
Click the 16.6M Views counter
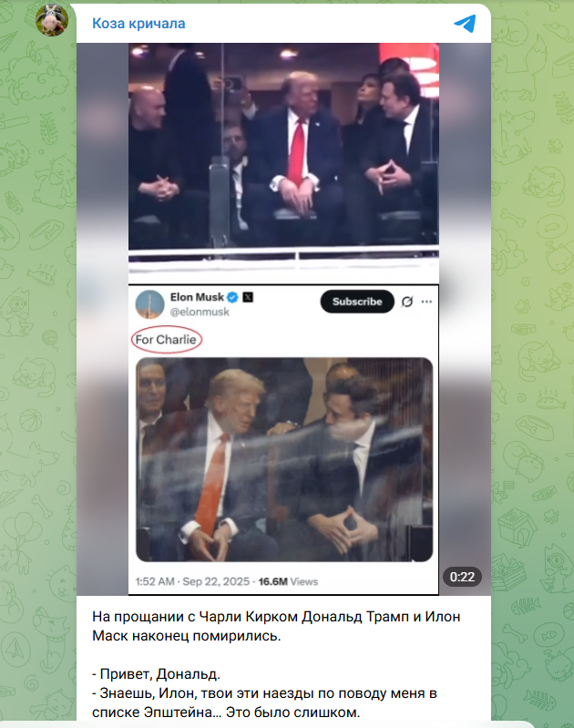coord(288,581)
